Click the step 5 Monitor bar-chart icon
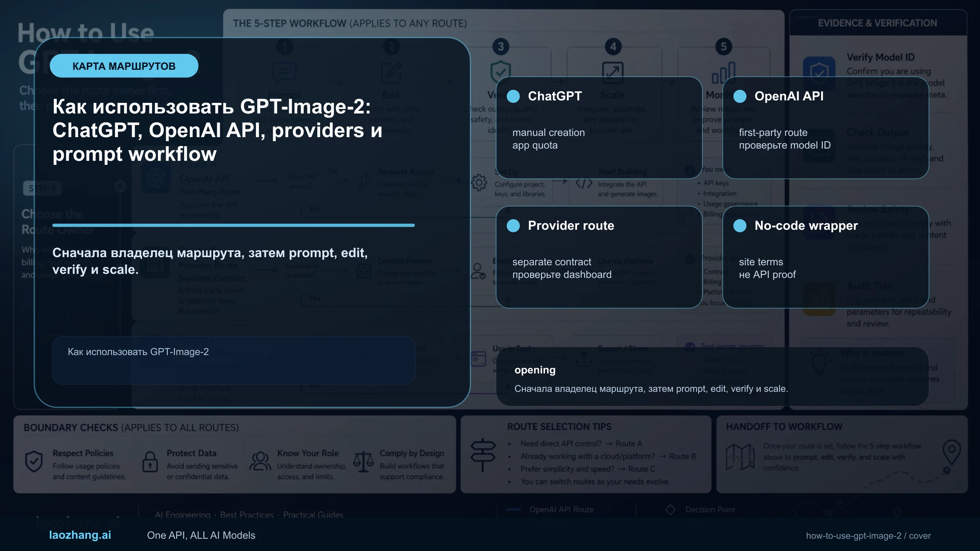The height and width of the screenshot is (551, 980). [x=724, y=73]
